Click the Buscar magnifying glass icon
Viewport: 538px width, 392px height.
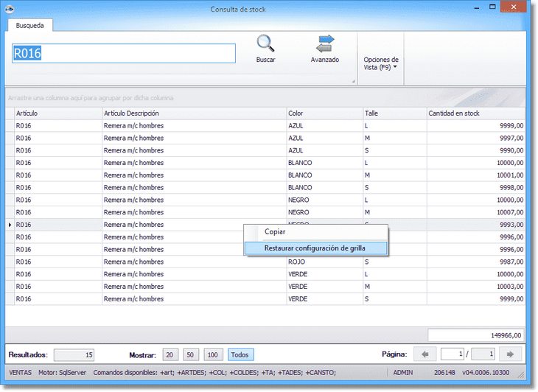click(265, 44)
